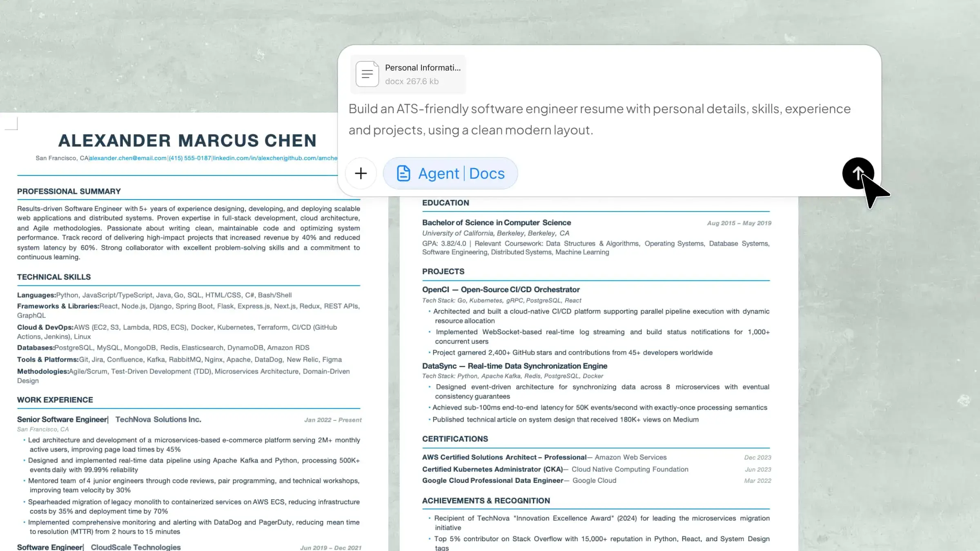
Task: Open the alexander.chen@email.com link
Action: coord(128,158)
